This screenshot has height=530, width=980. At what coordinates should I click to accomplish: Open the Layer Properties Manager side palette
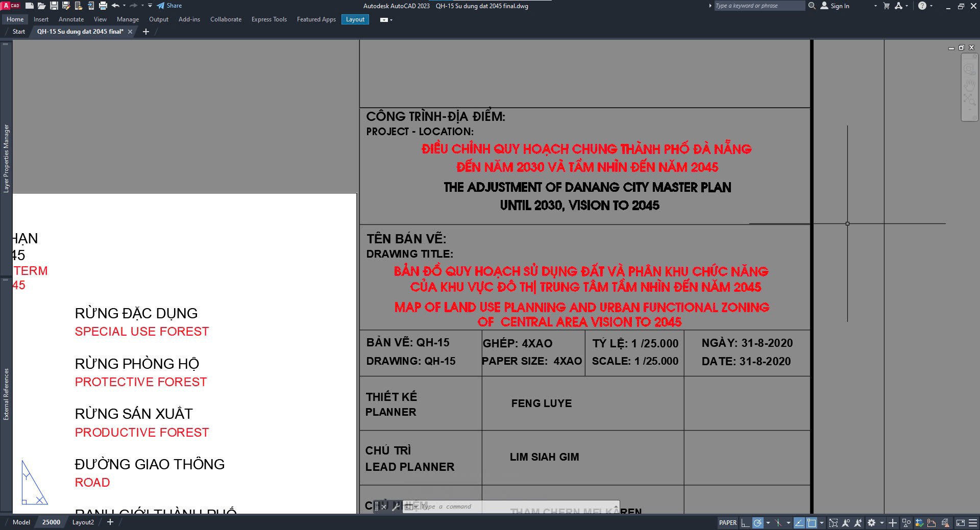pos(6,158)
